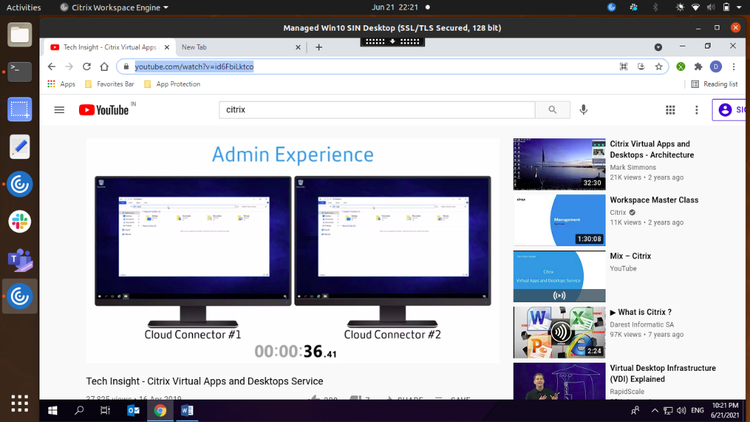This screenshot has width=750, height=422.
Task: Show Applications grid in the dock
Action: [20, 403]
